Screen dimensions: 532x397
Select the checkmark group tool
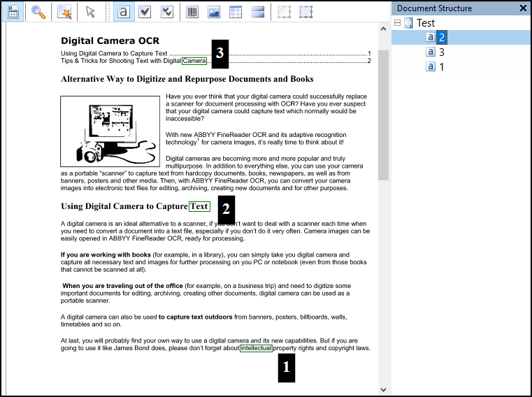point(167,12)
